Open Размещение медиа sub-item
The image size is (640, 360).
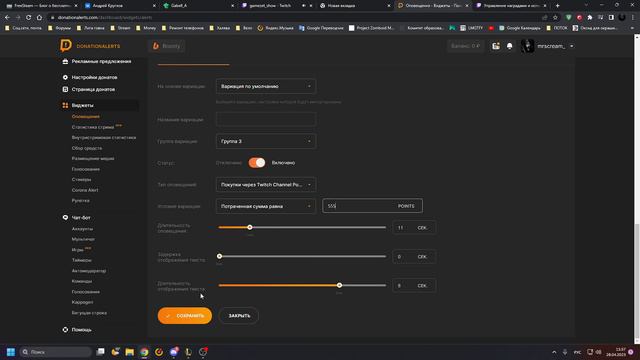pyautogui.click(x=93, y=158)
